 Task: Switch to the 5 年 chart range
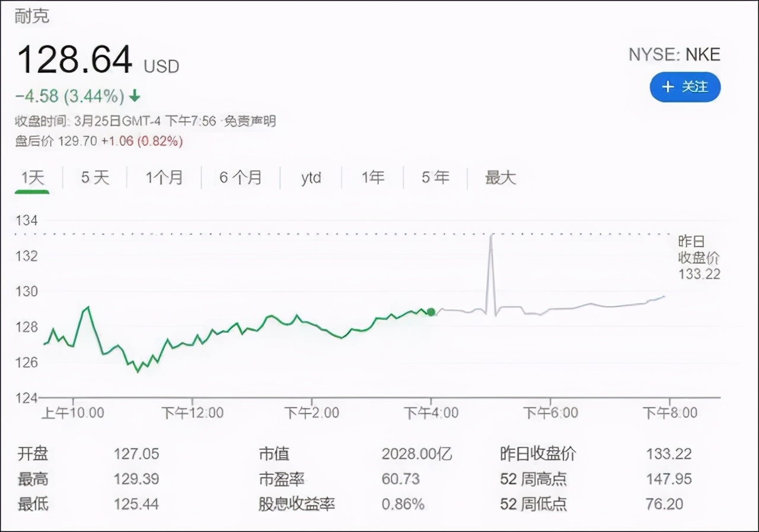click(435, 177)
